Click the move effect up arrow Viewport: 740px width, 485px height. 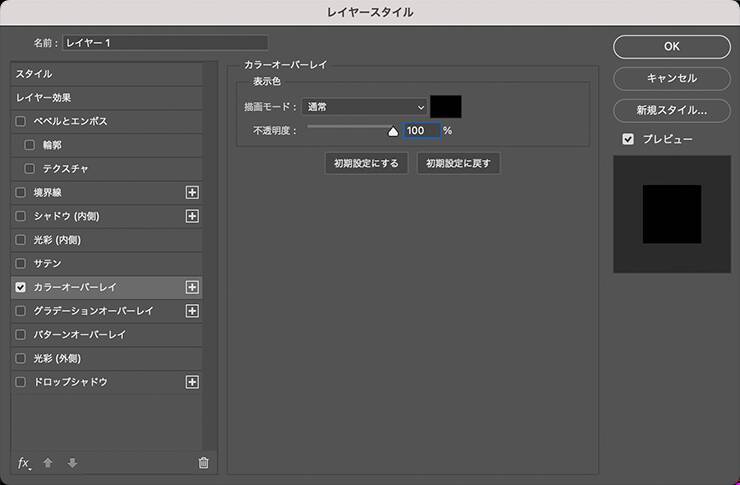point(48,462)
